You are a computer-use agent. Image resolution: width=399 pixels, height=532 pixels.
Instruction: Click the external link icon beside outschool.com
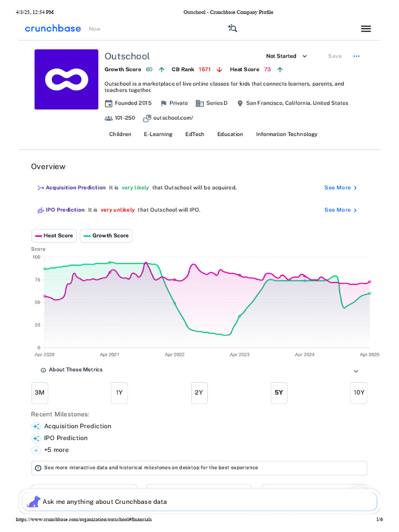(x=148, y=118)
